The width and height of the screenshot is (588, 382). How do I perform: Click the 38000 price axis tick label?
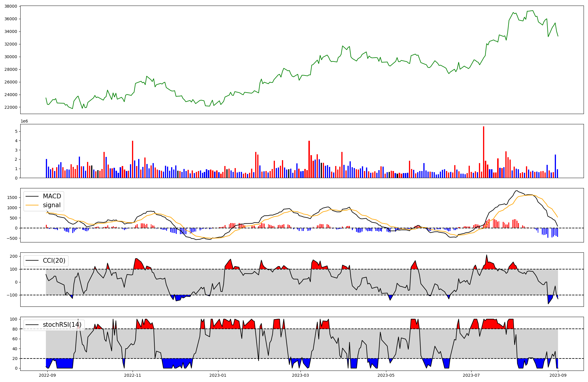[11, 6]
